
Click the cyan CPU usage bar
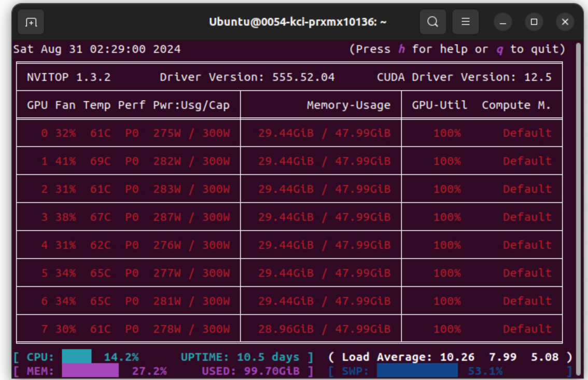[77, 356]
